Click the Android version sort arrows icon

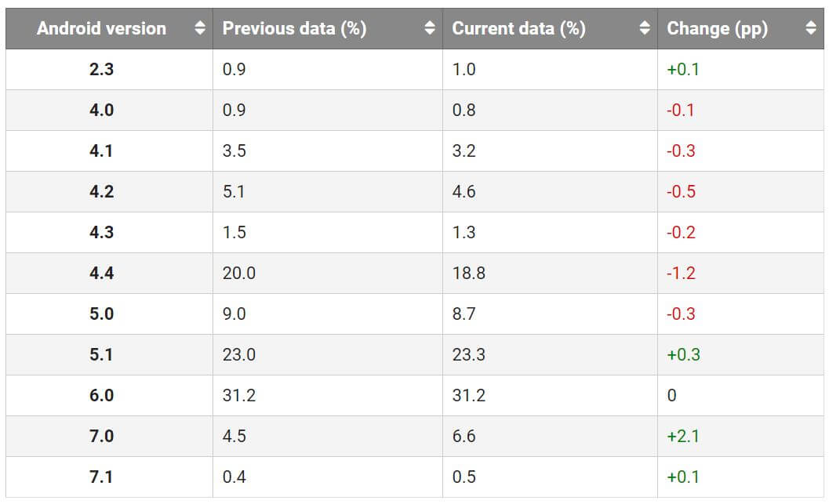click(200, 28)
